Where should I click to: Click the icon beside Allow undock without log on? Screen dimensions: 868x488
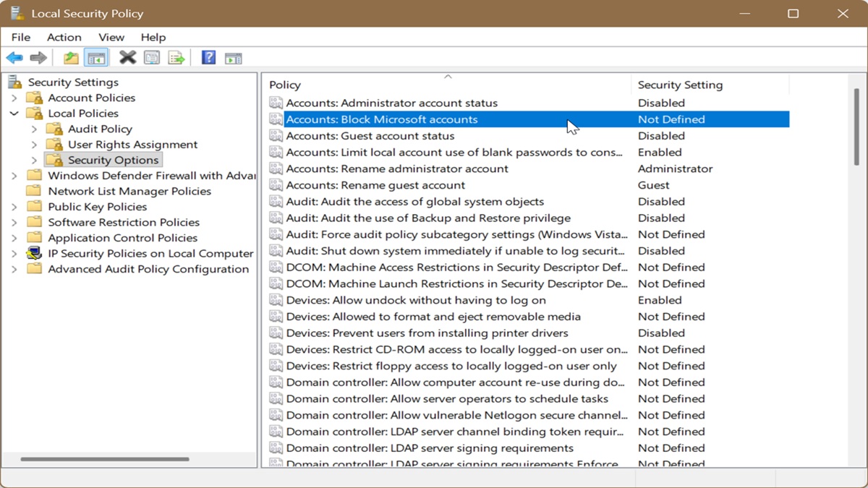click(276, 300)
